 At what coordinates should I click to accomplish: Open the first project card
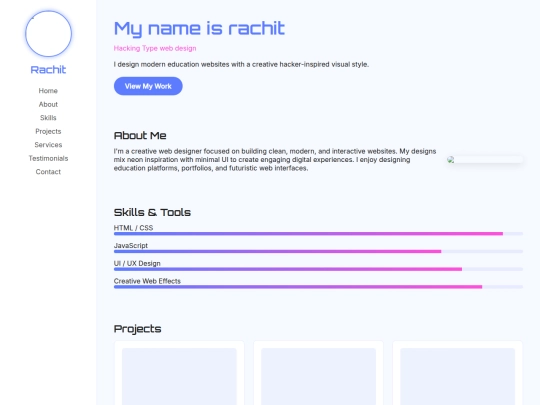[179, 373]
